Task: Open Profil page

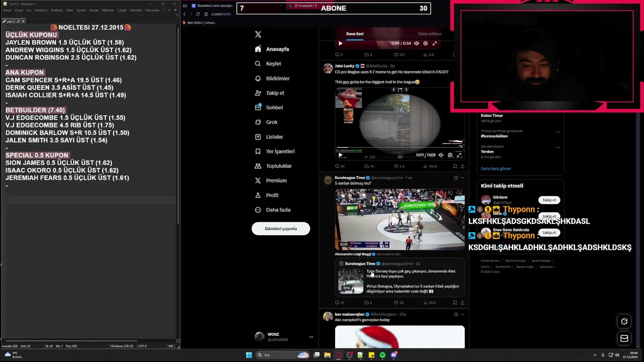Action: [266, 195]
